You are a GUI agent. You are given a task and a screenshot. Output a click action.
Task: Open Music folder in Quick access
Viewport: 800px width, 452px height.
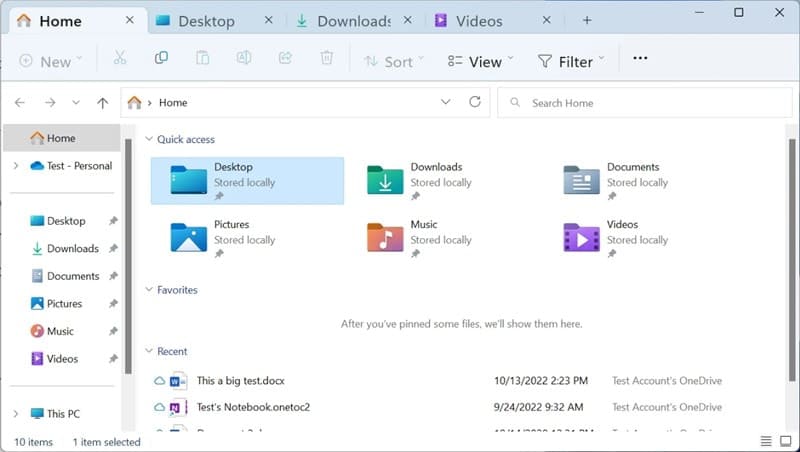[x=444, y=238]
